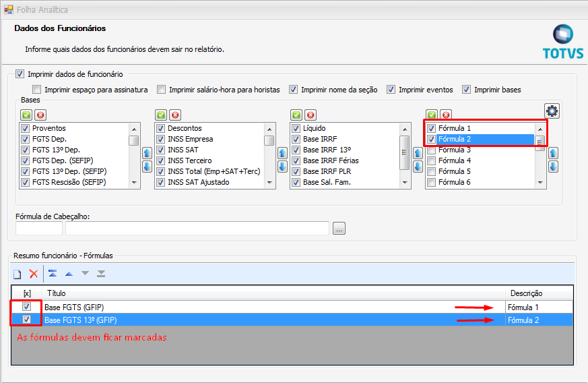Click red uncheck-all icon above Descontos list
Screen dimensions: 588x383
pos(175,115)
